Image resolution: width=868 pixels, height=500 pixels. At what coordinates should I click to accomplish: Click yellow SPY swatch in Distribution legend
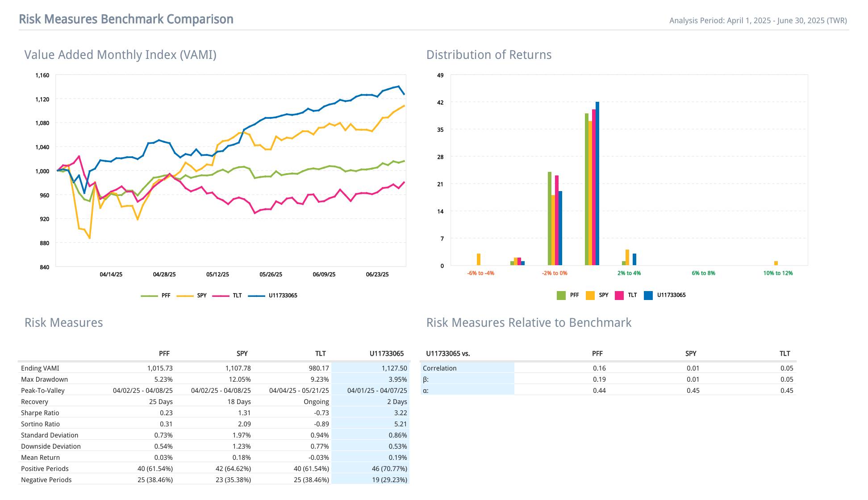(590, 295)
